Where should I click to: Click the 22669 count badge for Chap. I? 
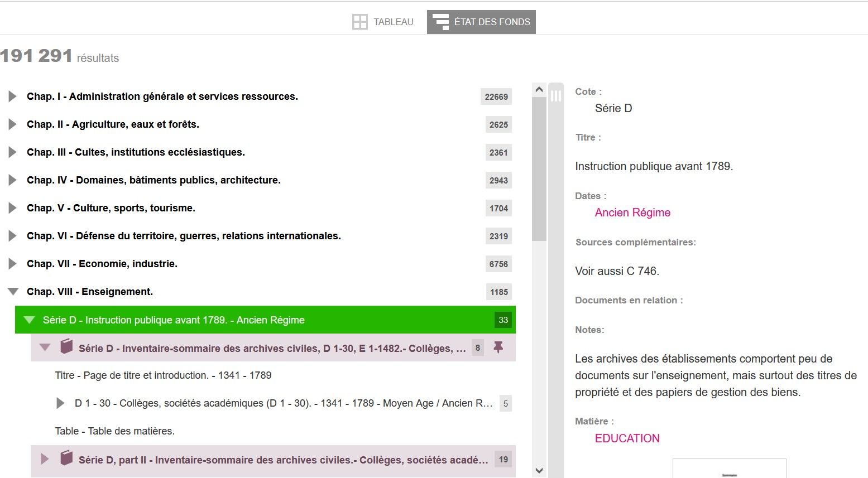tap(496, 96)
